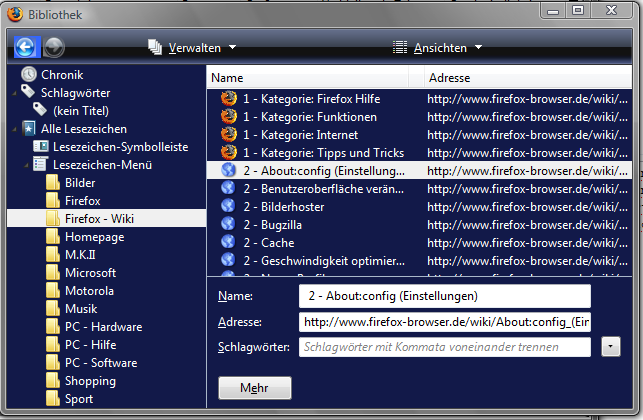This screenshot has width=643, height=420.
Task: Click the Firefox folder icon
Action: (52, 201)
